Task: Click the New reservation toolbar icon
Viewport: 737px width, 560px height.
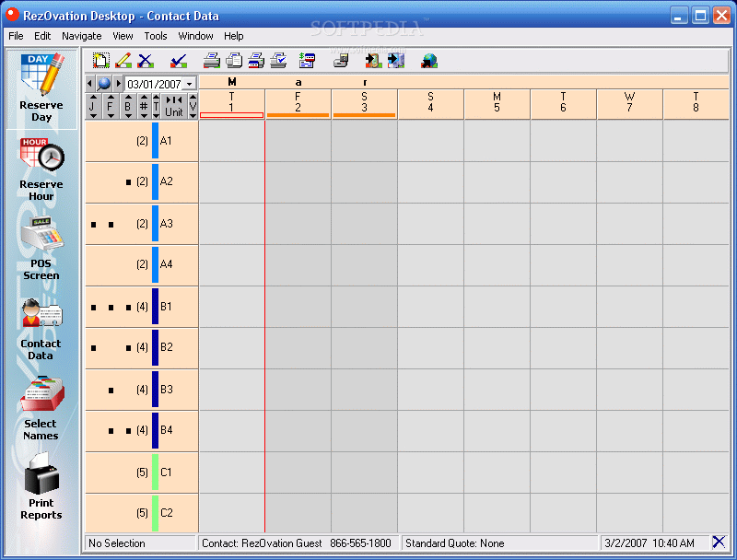Action: tap(101, 61)
